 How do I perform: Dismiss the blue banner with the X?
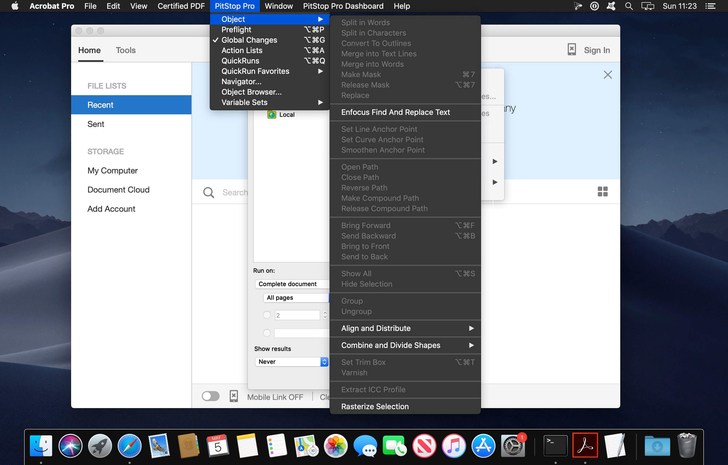tap(607, 75)
